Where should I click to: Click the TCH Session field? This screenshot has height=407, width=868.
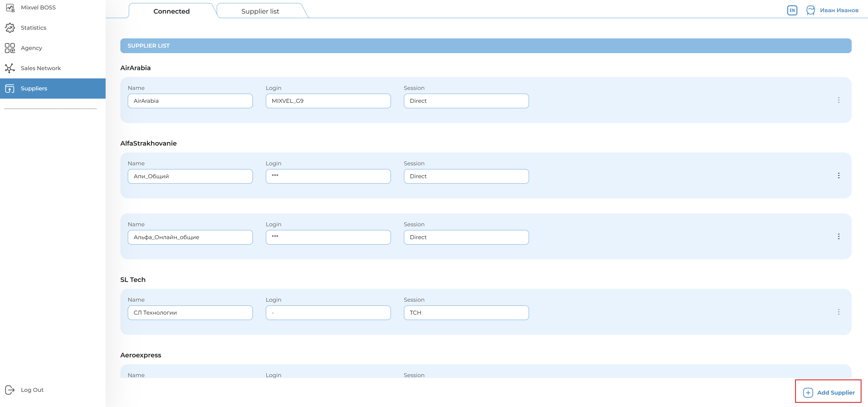point(466,313)
